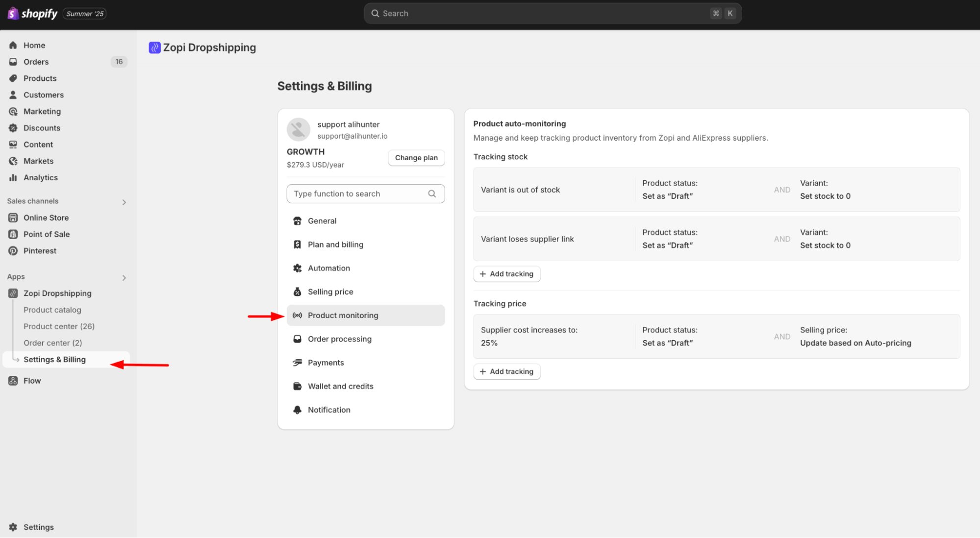Open the Variant loses supplier link rule
980x538 pixels.
pyautogui.click(x=716, y=239)
